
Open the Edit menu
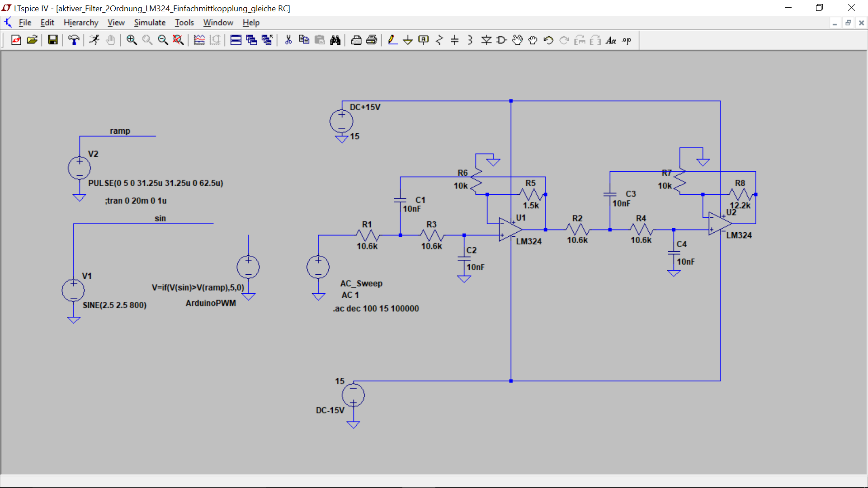[x=47, y=23]
